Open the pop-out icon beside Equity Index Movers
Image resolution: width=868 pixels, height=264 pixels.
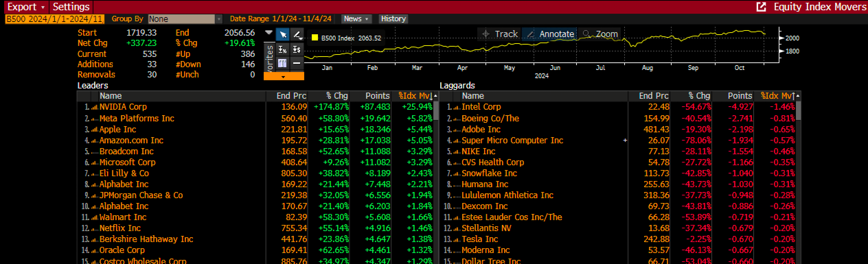click(761, 7)
